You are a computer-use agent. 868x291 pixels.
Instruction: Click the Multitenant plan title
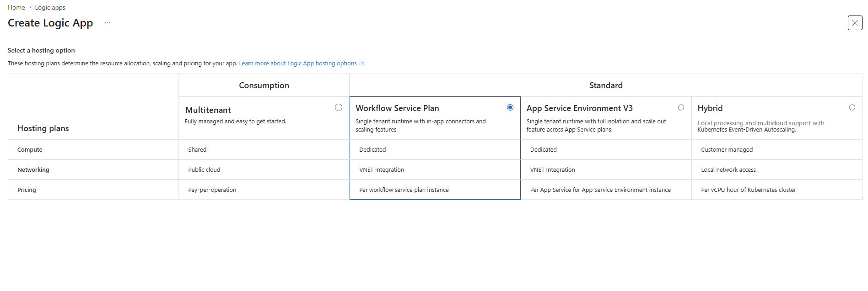point(208,110)
